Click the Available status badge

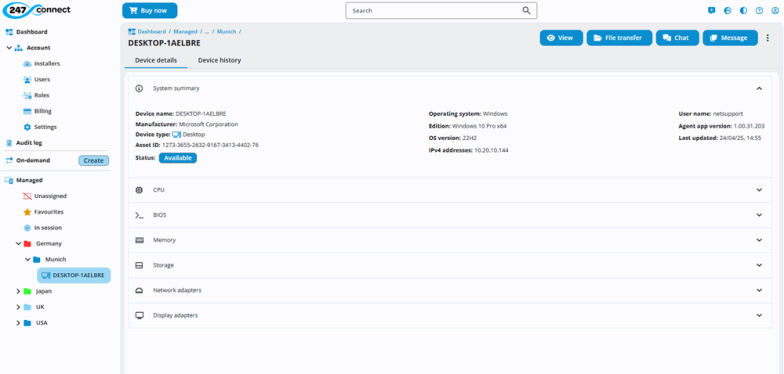click(x=178, y=158)
